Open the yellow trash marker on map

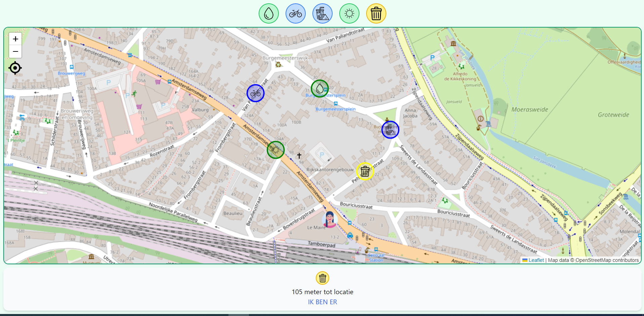(365, 171)
